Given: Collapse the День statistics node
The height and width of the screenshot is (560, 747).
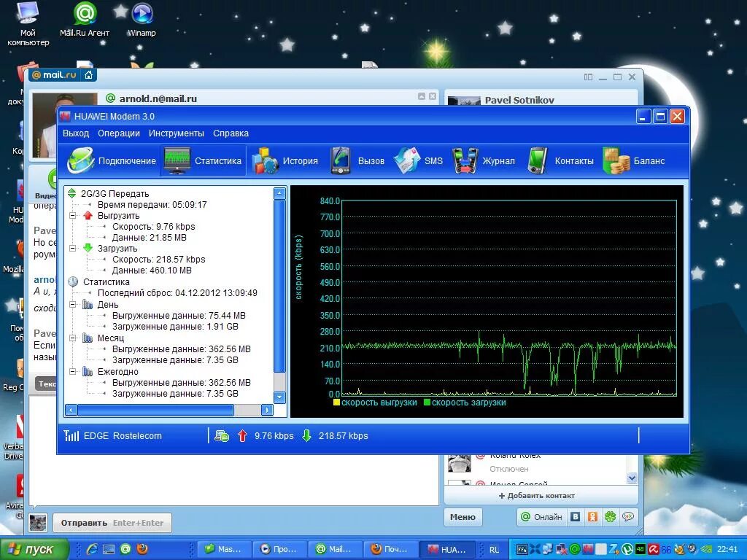Looking at the screenshot, I should click(73, 305).
